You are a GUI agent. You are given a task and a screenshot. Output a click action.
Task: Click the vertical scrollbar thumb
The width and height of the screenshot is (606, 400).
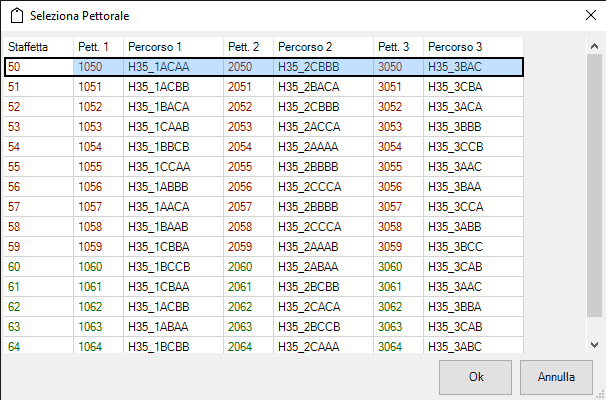pos(594,186)
